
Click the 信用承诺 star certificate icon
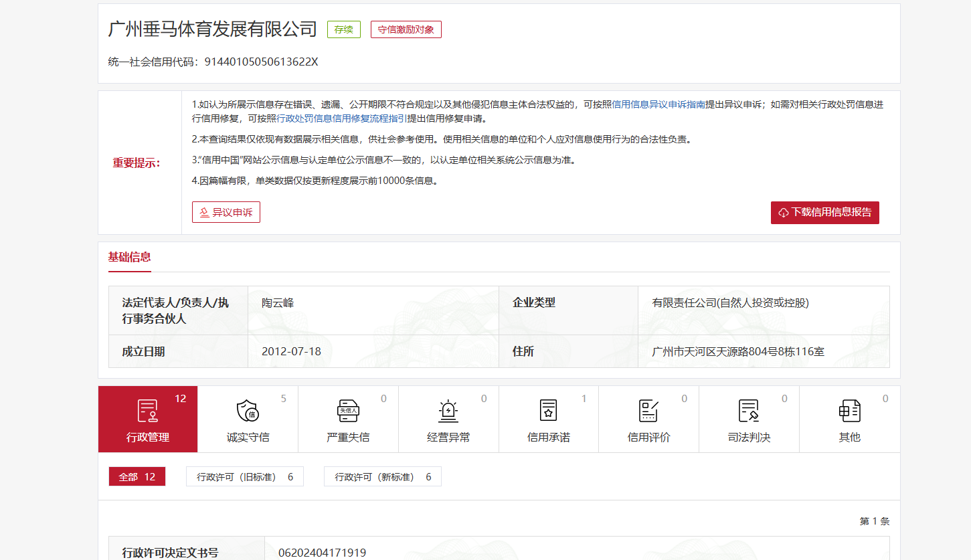tap(548, 410)
